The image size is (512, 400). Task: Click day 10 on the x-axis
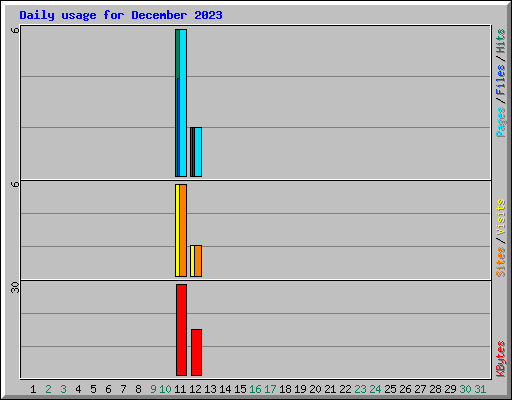[x=165, y=389]
